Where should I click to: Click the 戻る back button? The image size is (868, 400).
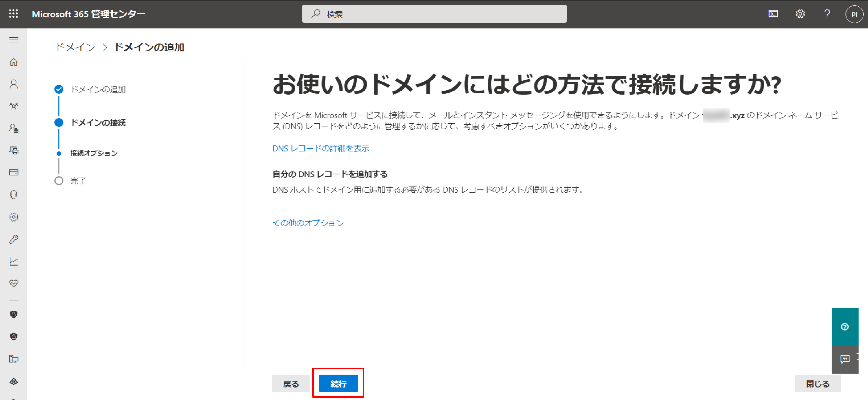(x=291, y=384)
